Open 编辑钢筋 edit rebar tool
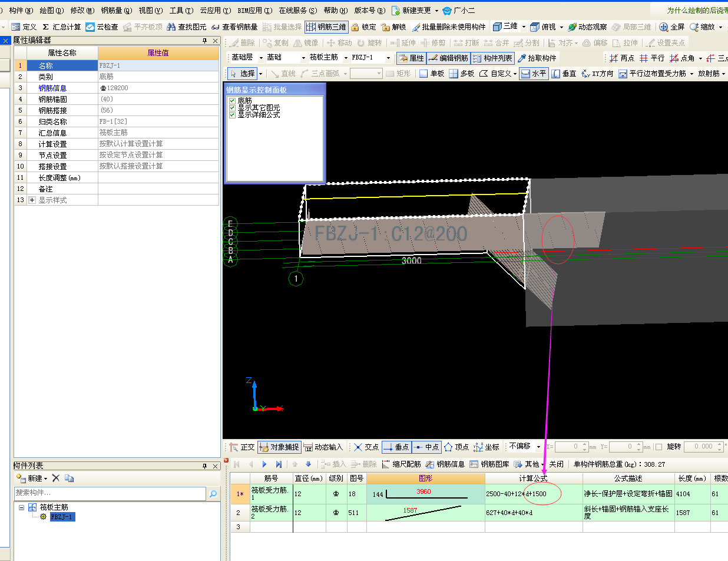Viewport: 728px width, 561px height. coord(448,58)
